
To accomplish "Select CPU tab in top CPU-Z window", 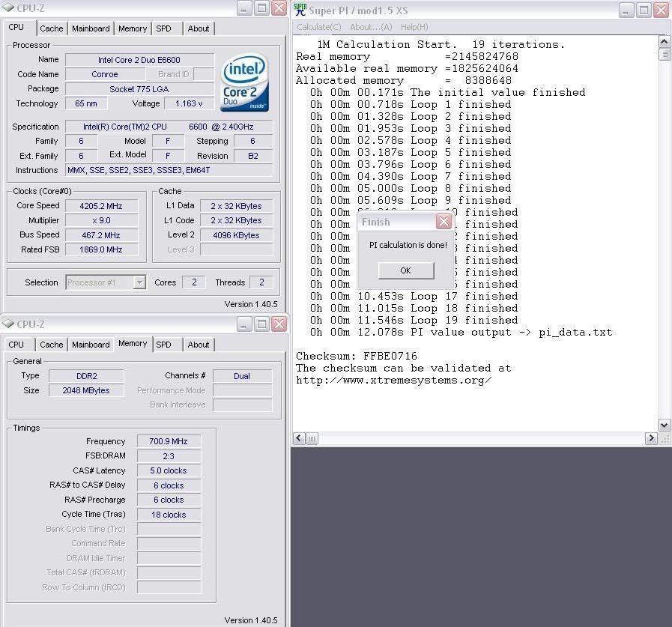I will (16, 28).
